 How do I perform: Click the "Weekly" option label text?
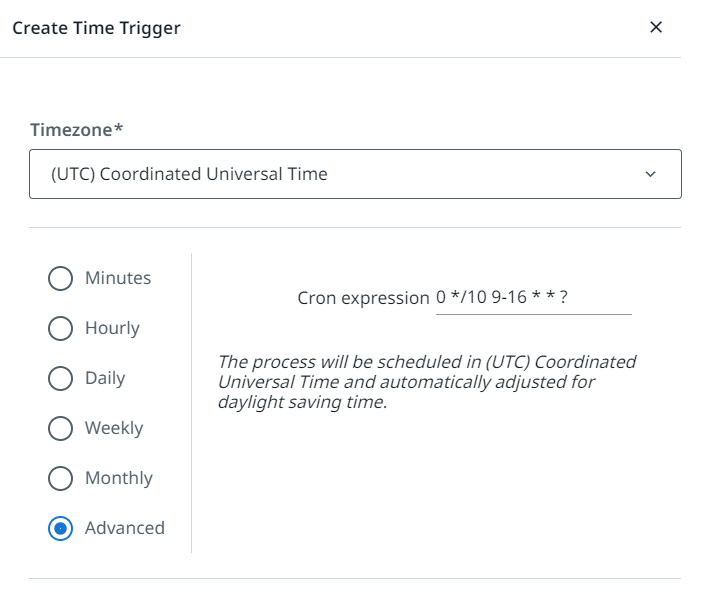(x=114, y=428)
